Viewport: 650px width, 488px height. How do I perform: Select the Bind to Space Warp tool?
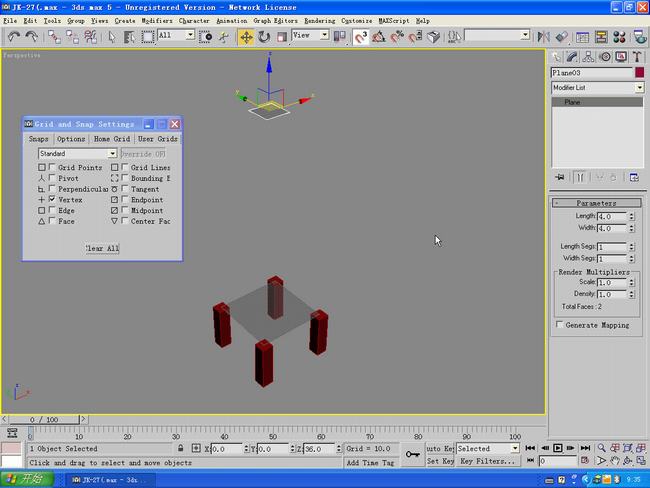tap(90, 37)
